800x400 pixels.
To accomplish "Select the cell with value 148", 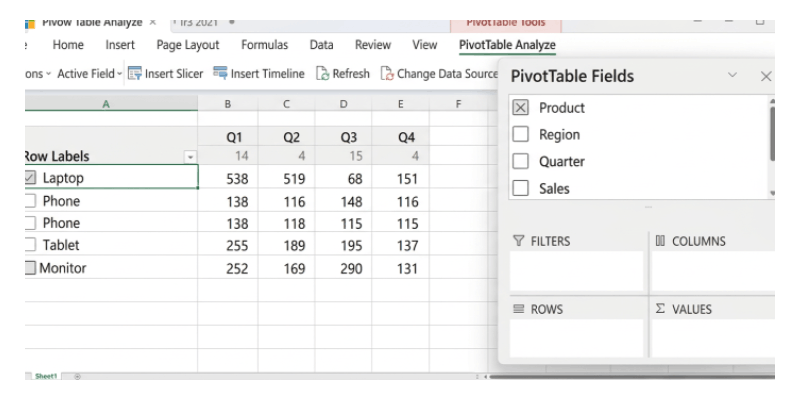I will click(343, 201).
